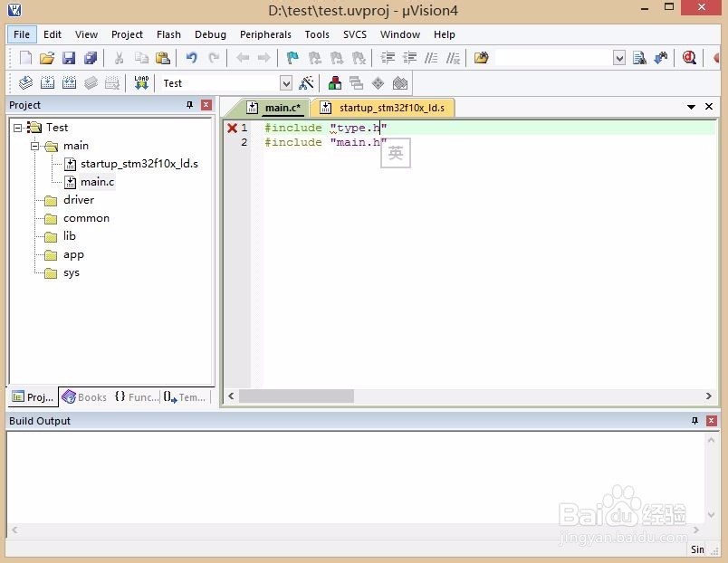Open SVCS menu
Viewport: 728px width, 563px height.
point(355,34)
